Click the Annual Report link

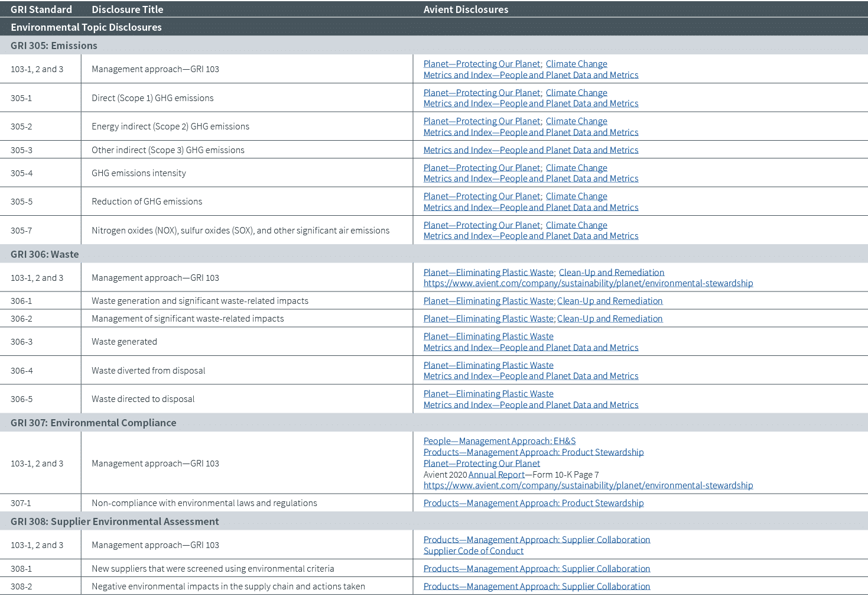tap(496, 475)
